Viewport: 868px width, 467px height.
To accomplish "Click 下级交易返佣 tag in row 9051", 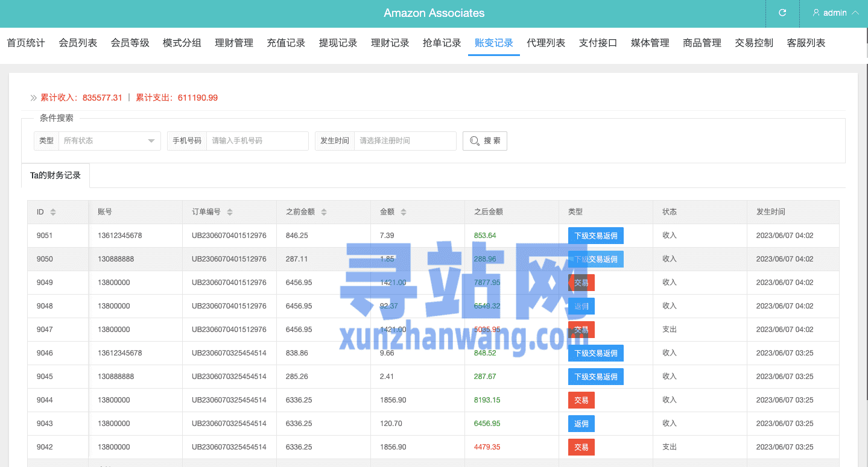I will (x=595, y=236).
